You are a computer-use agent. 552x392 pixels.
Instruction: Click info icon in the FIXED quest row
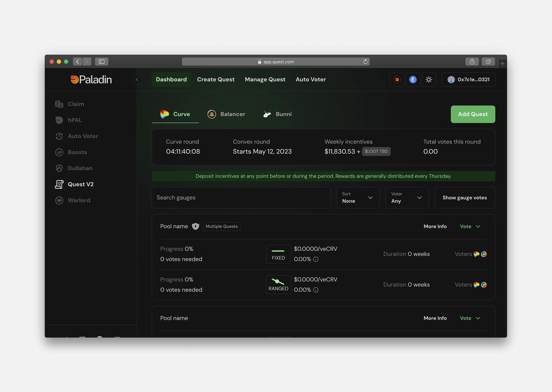[x=316, y=259]
